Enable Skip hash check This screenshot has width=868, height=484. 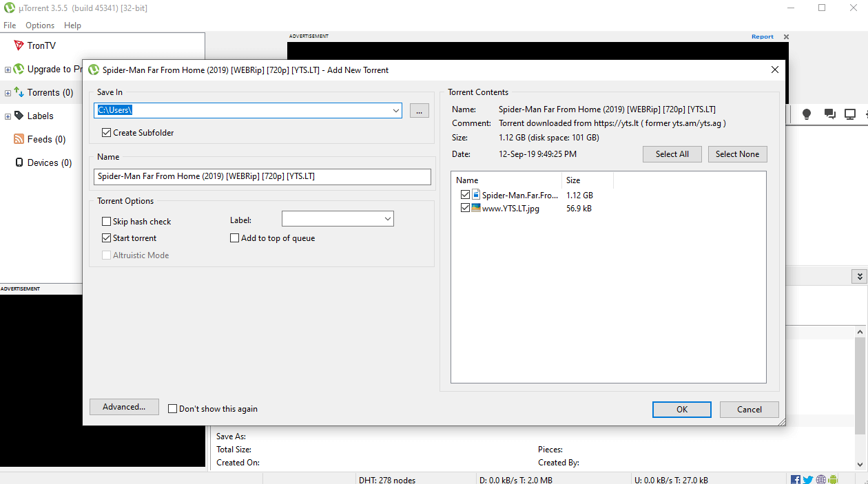pos(106,221)
